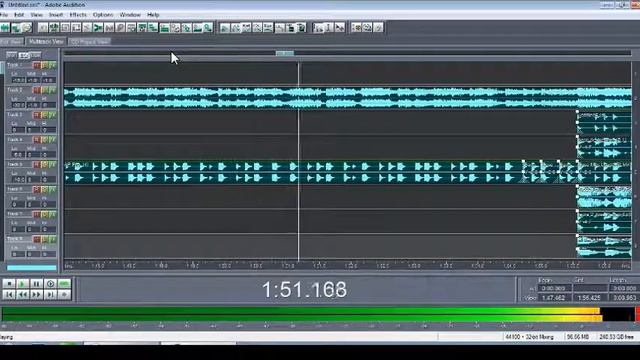Solo Track 4 using yellow button

[x=44, y=140]
